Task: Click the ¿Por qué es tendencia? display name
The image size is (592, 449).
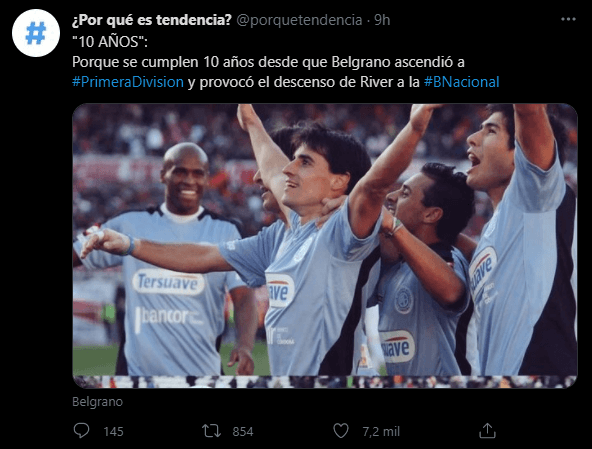Action: click(x=151, y=20)
